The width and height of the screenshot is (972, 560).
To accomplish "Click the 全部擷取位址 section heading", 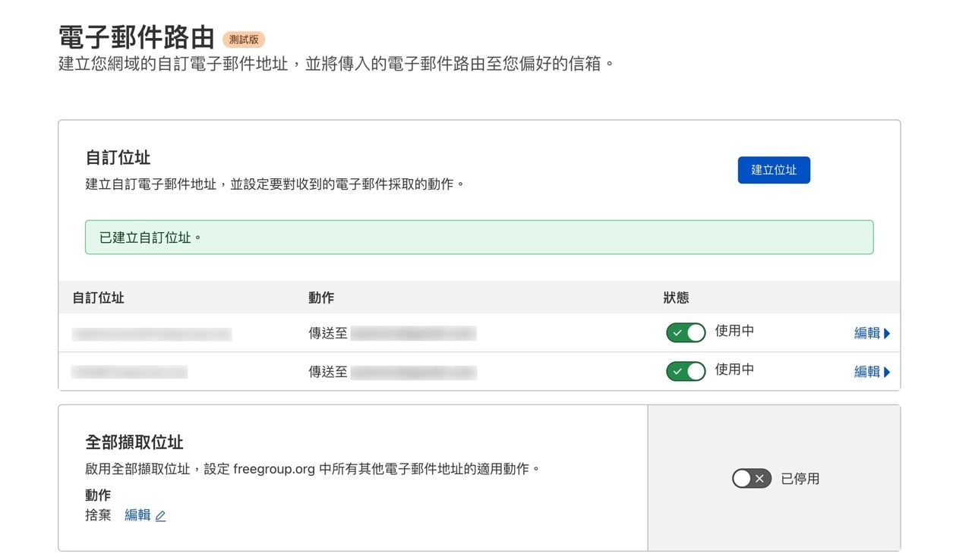I will coord(134,442).
